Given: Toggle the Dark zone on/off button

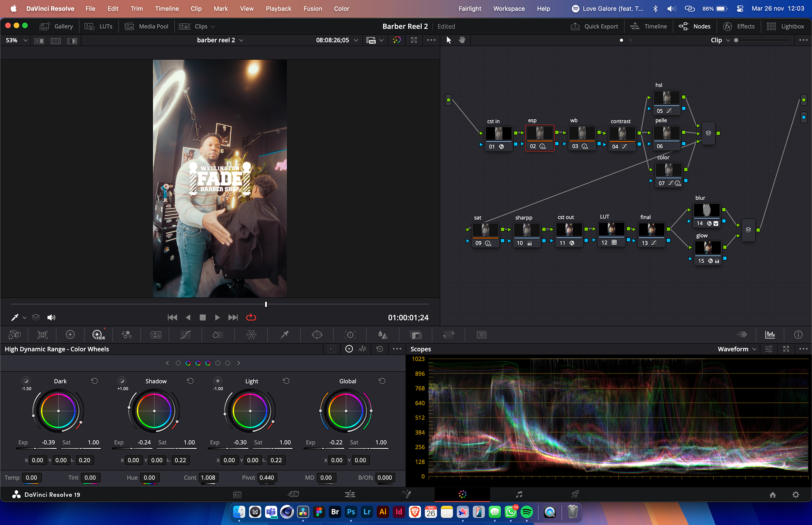Looking at the screenshot, I should point(26,381).
